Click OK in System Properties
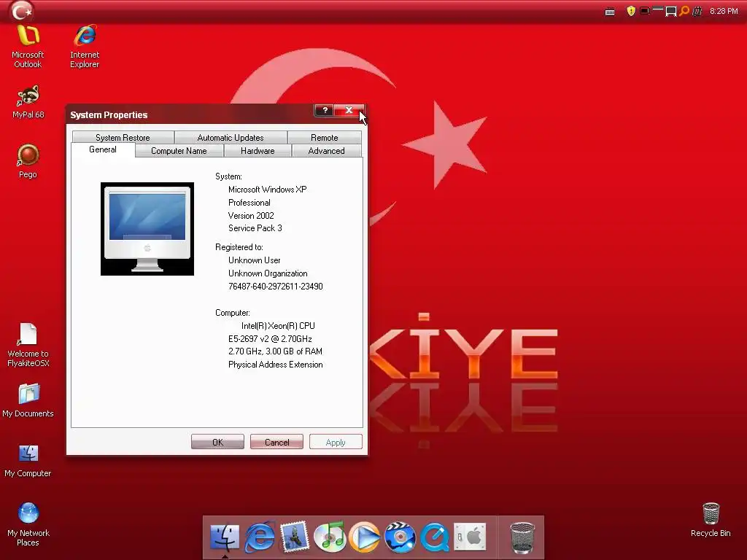The image size is (747, 560). [x=217, y=443]
